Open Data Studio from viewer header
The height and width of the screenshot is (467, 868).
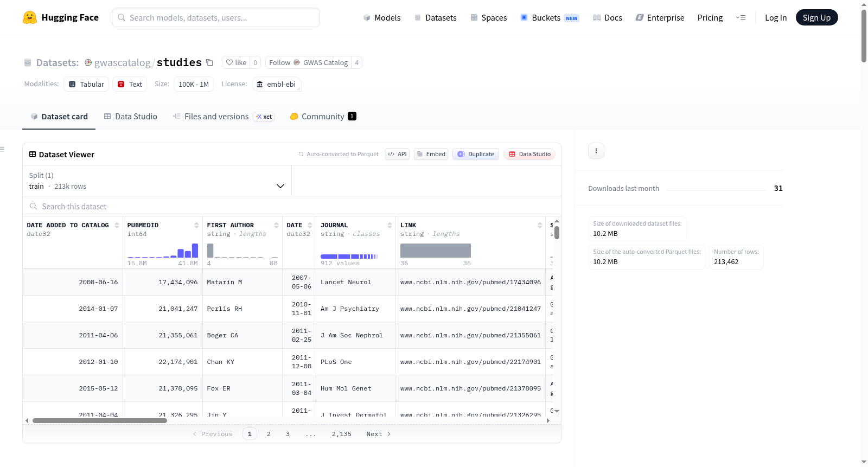click(x=529, y=154)
